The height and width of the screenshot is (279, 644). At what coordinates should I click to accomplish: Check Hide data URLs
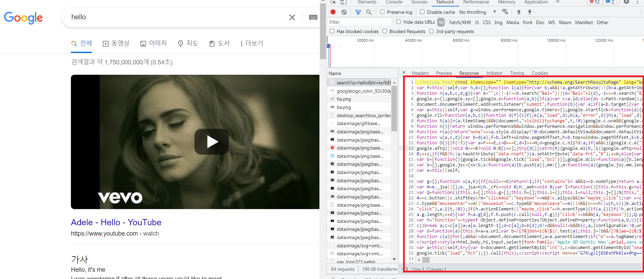[399, 22]
